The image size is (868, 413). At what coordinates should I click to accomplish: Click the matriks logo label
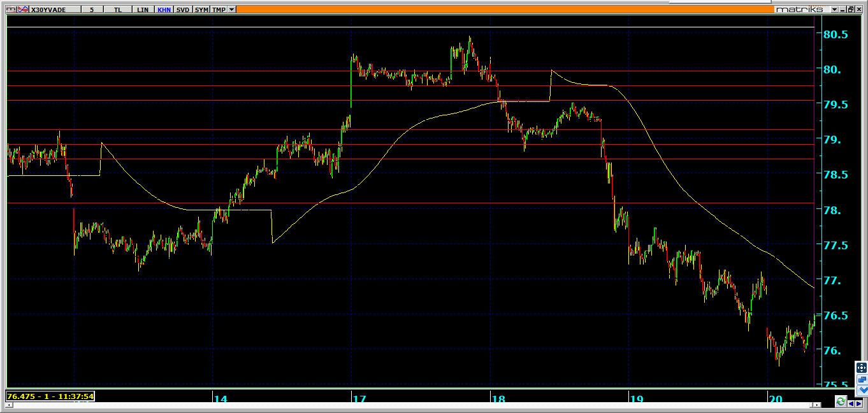pos(799,10)
